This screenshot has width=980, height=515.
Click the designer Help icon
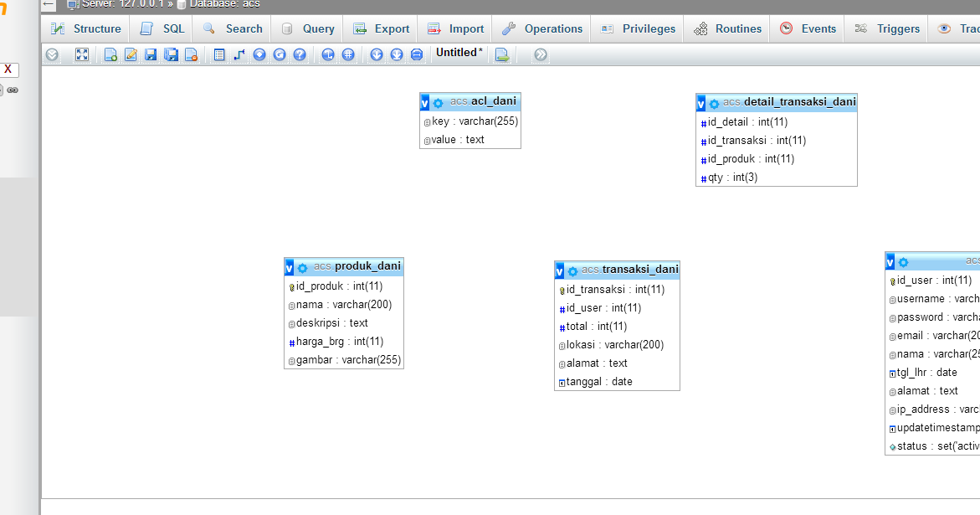point(300,54)
